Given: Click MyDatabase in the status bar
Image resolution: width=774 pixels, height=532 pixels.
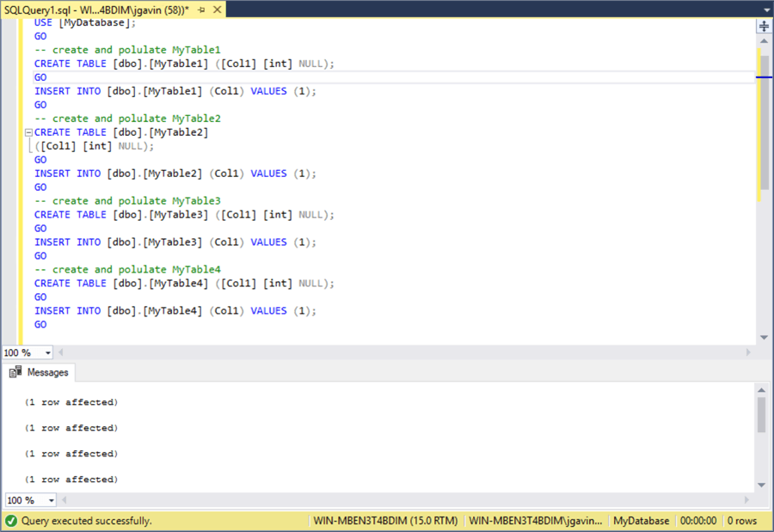Looking at the screenshot, I should 642,521.
